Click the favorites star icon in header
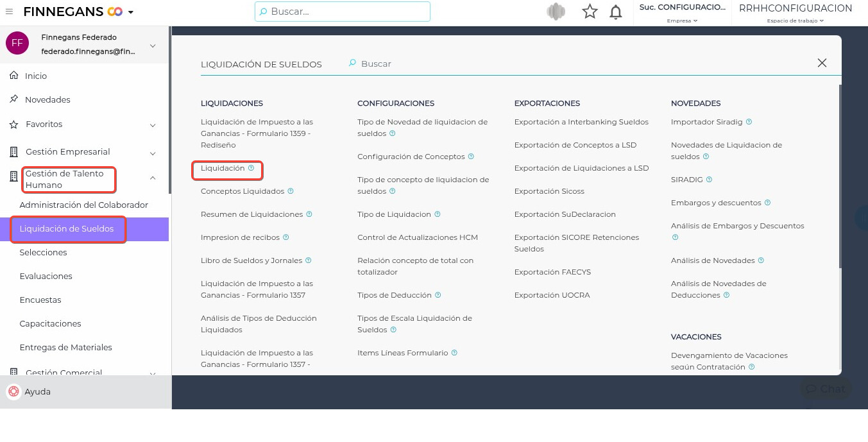 [x=590, y=12]
